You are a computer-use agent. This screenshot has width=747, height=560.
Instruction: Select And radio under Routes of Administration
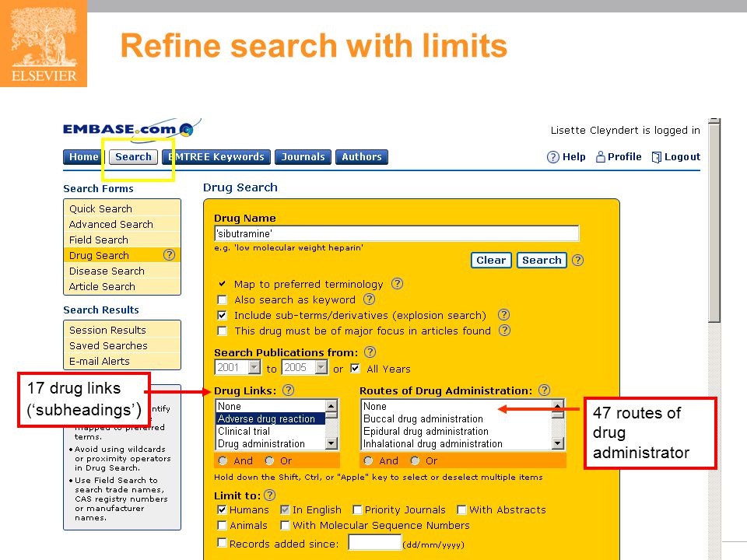[x=368, y=461]
